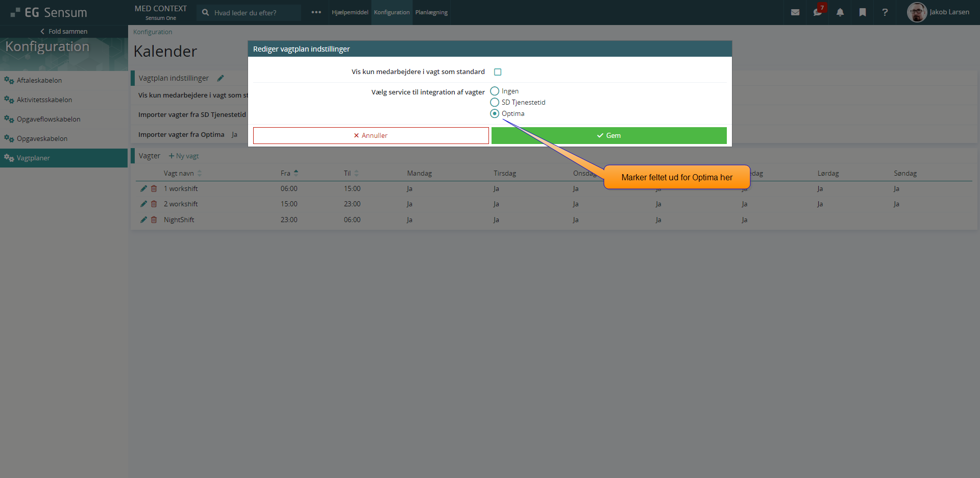Cancel the dialog with Annuller
This screenshot has height=478, width=980.
click(x=371, y=135)
